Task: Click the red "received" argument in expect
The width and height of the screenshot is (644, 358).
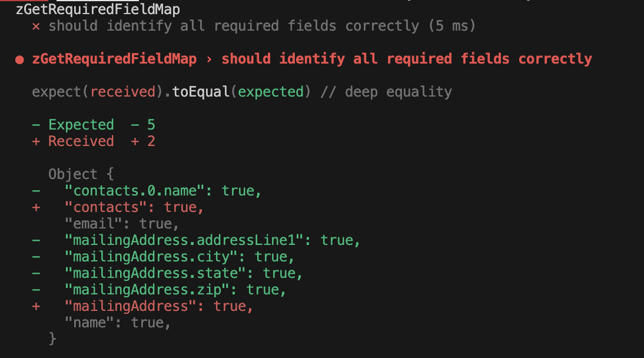Action: (x=122, y=92)
